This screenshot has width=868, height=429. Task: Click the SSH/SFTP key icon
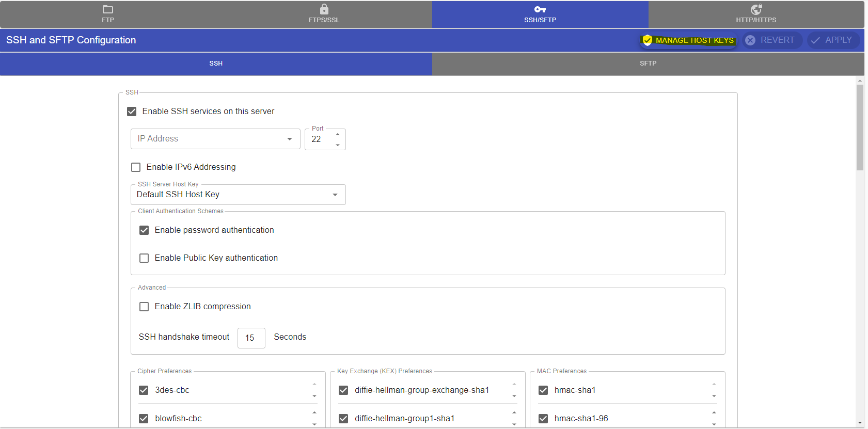click(x=540, y=9)
